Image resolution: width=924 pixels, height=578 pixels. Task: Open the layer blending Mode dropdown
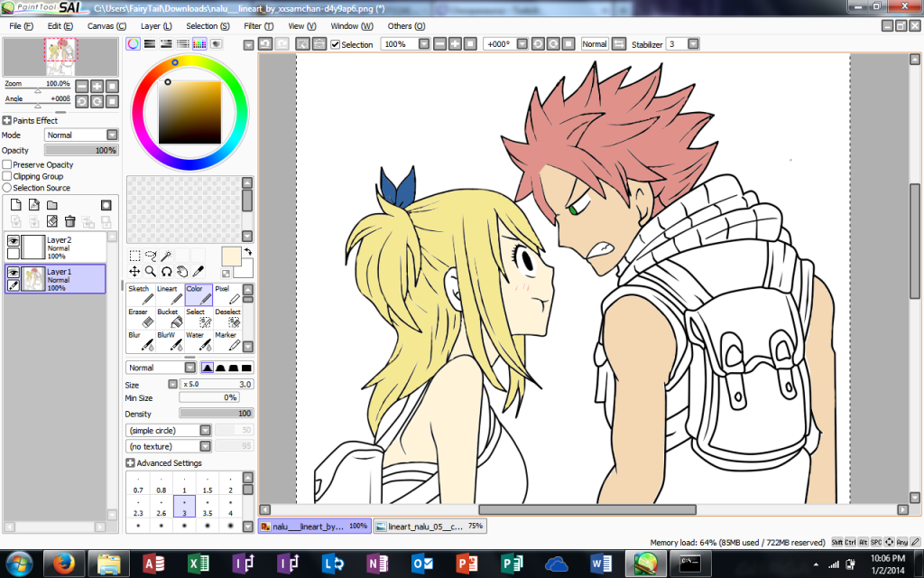pyautogui.click(x=80, y=135)
